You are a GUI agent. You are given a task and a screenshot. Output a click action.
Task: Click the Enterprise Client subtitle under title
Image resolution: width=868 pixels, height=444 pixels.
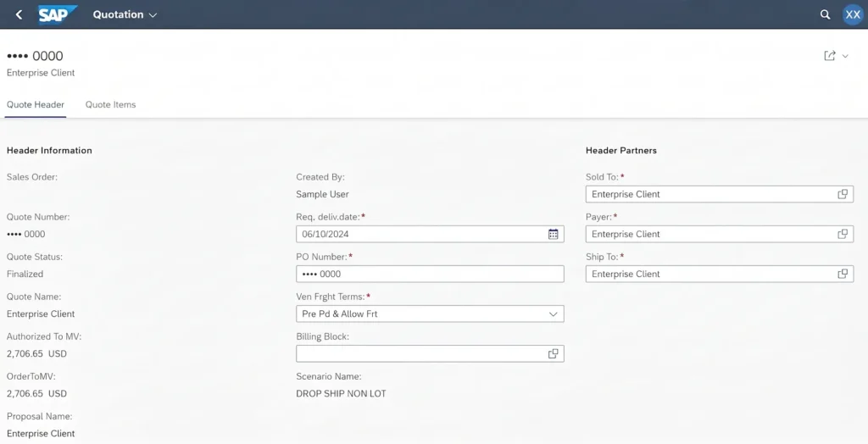pyautogui.click(x=41, y=73)
